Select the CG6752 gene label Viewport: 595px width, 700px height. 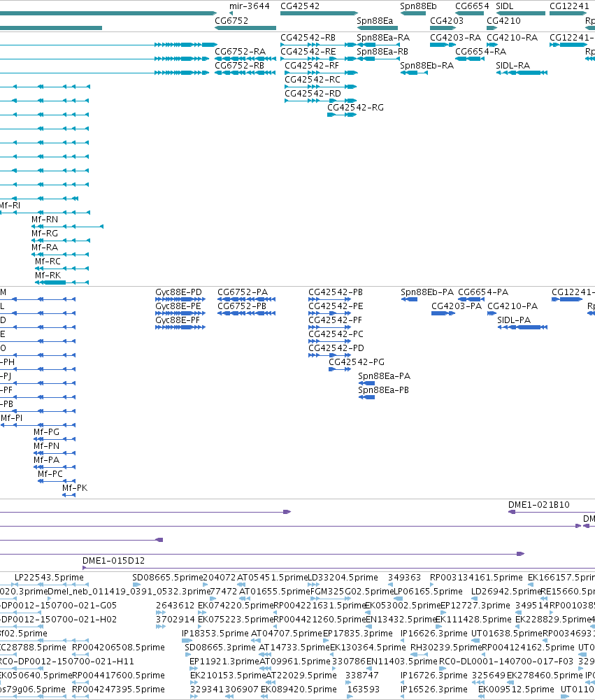point(231,20)
